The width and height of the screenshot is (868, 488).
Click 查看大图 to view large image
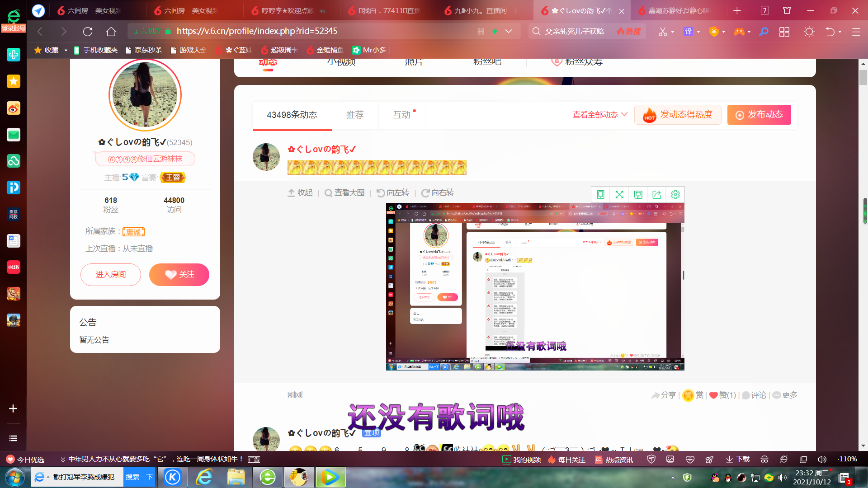click(344, 193)
